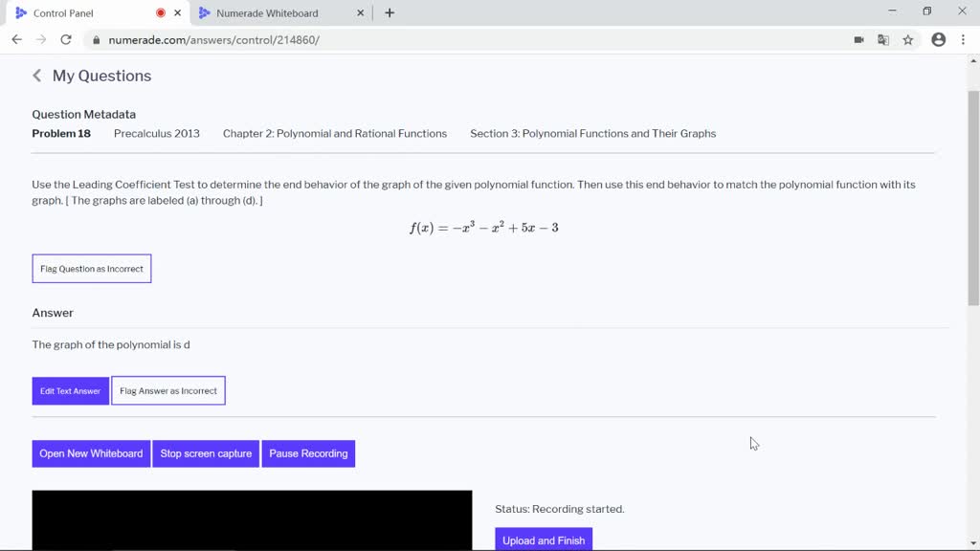Click the Numerade logo on the Whiteboard tab

[204, 13]
